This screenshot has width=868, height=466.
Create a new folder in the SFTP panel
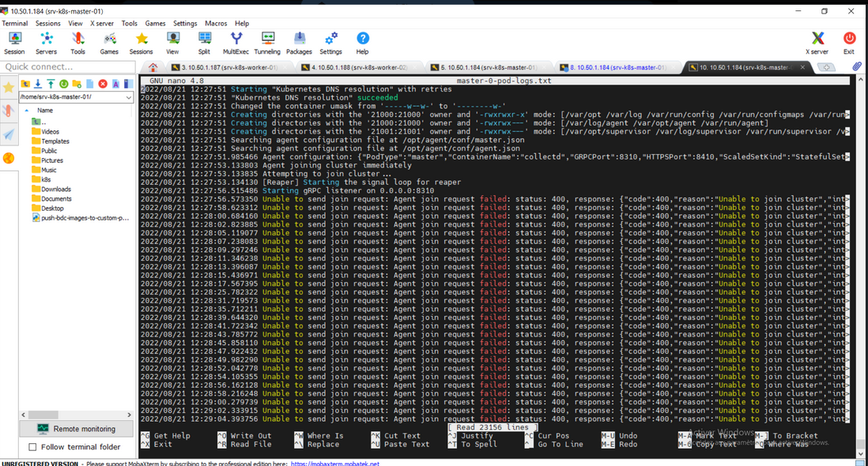coord(77,85)
